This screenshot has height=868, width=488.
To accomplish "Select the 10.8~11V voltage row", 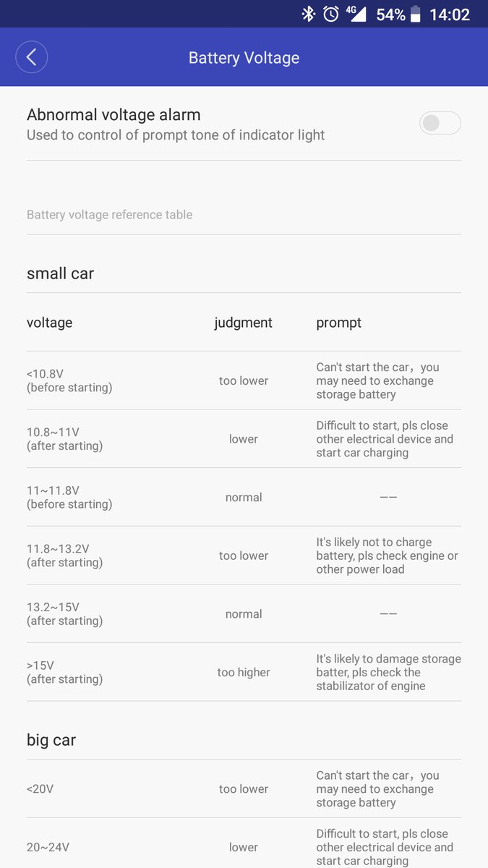I will pyautogui.click(x=244, y=439).
